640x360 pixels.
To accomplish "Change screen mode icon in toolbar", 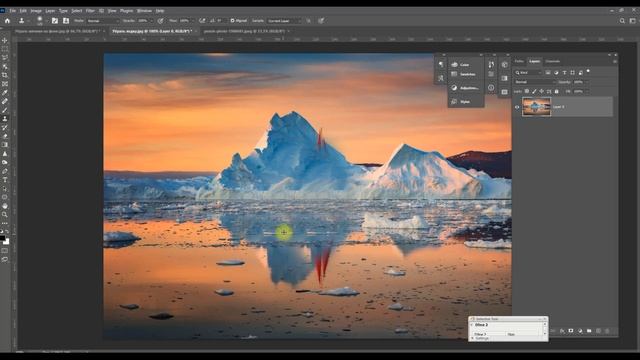I will pyautogui.click(x=5, y=259).
